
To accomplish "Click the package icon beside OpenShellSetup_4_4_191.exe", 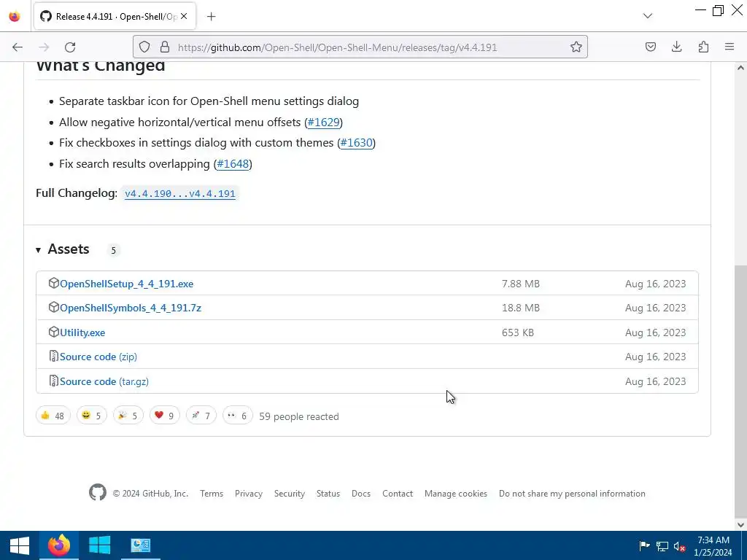I will (x=53, y=283).
